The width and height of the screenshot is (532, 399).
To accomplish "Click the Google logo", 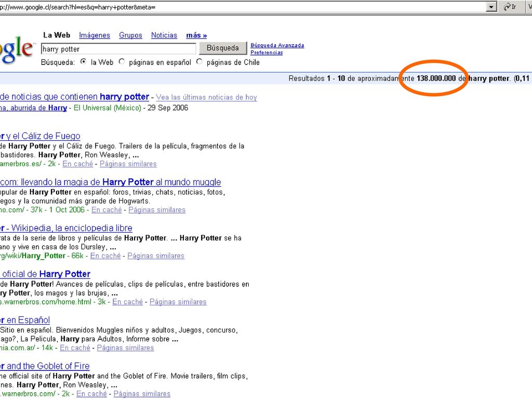I will coord(17,49).
